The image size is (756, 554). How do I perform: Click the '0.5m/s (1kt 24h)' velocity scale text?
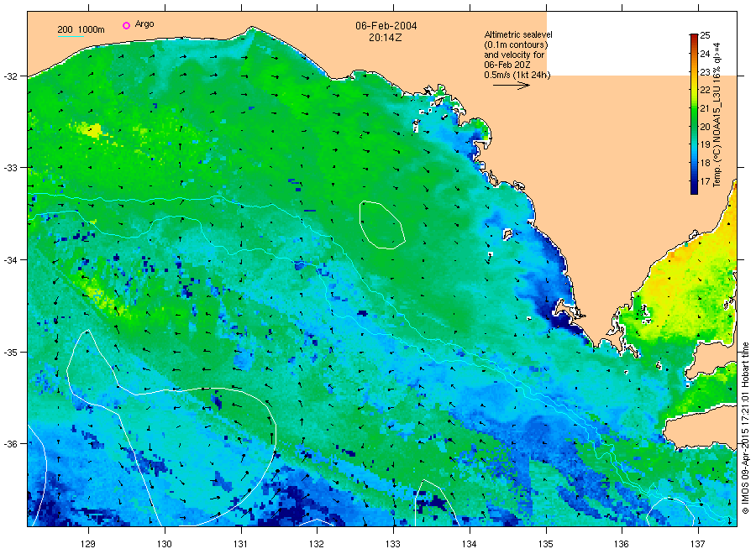point(517,75)
